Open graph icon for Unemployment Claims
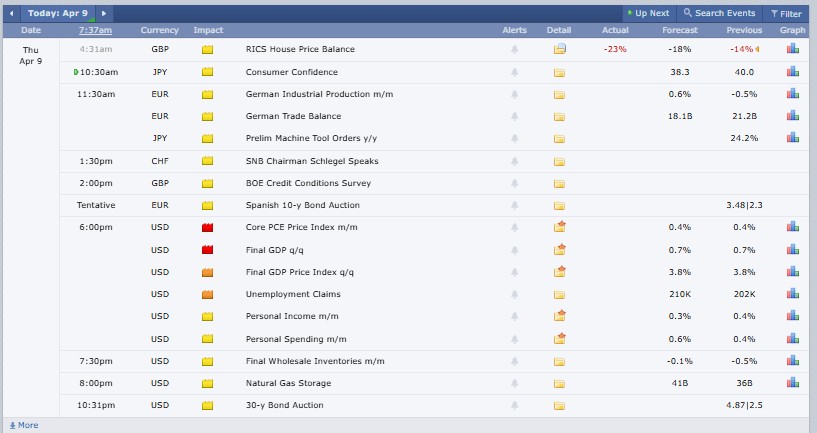 [x=792, y=294]
